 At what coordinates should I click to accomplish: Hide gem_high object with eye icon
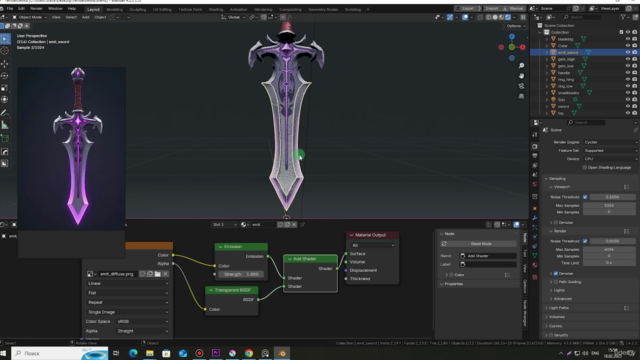pos(628,59)
